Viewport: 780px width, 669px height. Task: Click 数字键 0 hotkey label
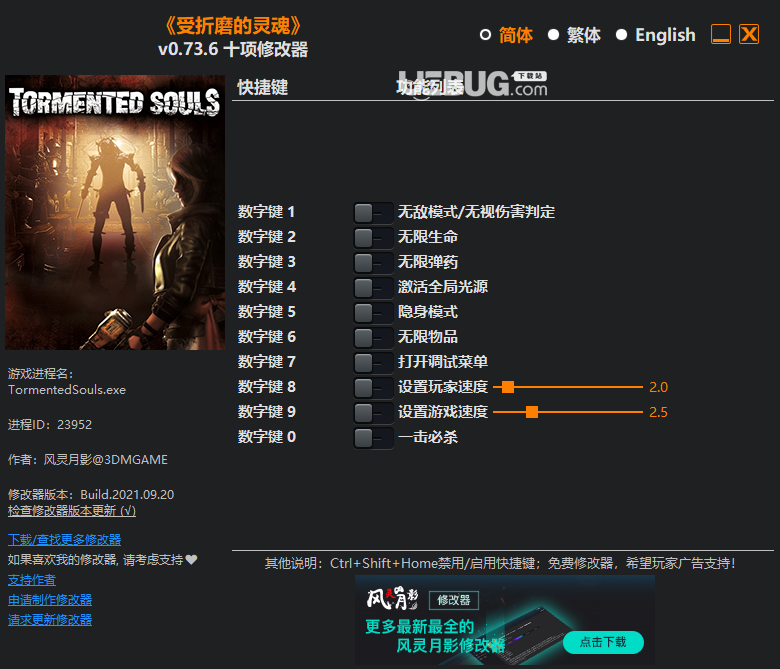click(267, 437)
